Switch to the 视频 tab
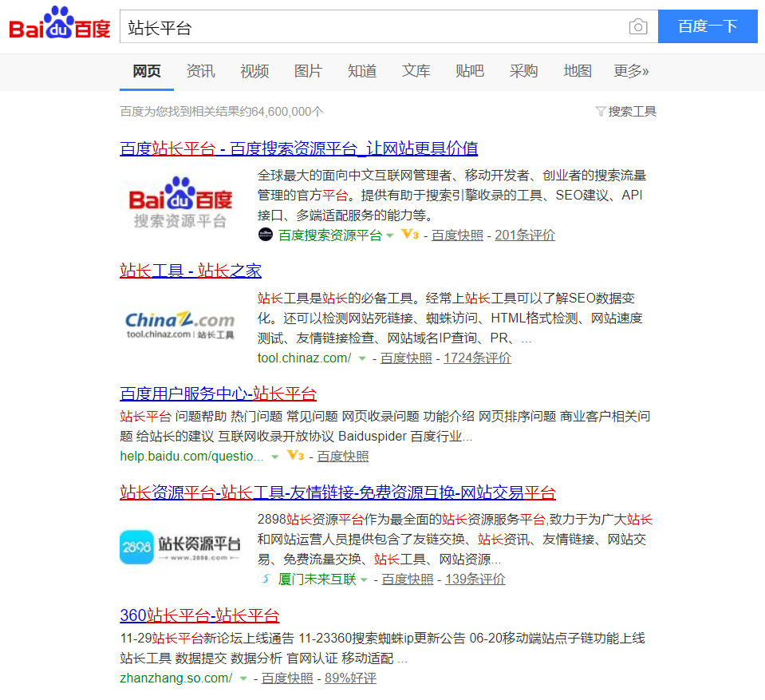Screen dimensions: 765x700 click(x=254, y=71)
